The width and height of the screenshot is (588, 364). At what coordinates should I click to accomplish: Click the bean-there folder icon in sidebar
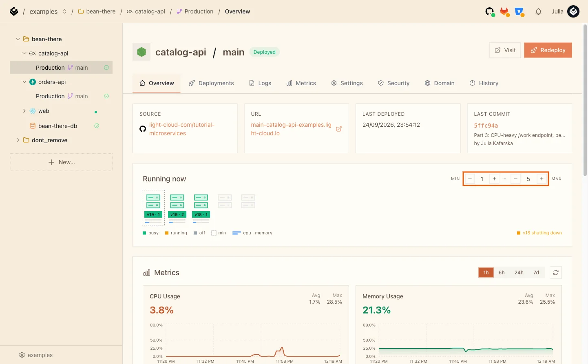(26, 39)
